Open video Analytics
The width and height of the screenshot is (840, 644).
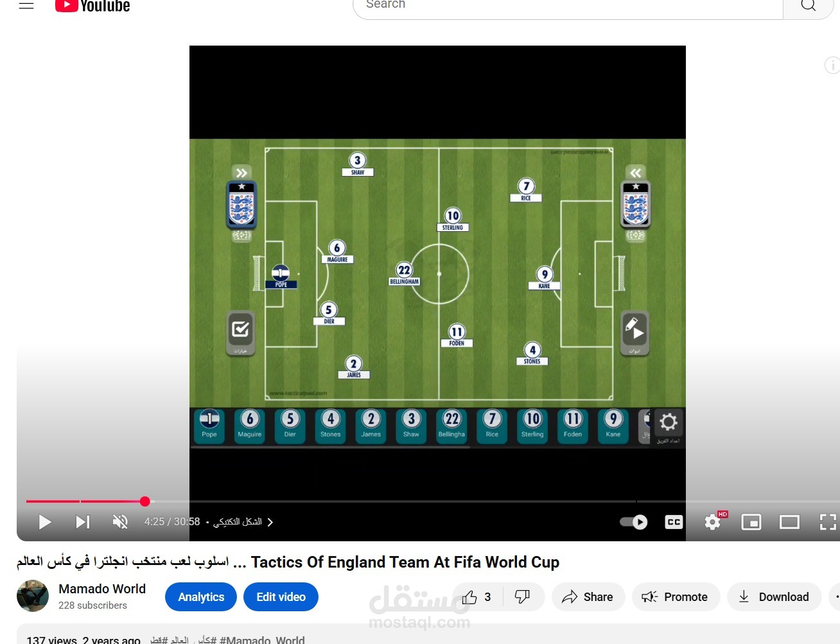coord(201,597)
